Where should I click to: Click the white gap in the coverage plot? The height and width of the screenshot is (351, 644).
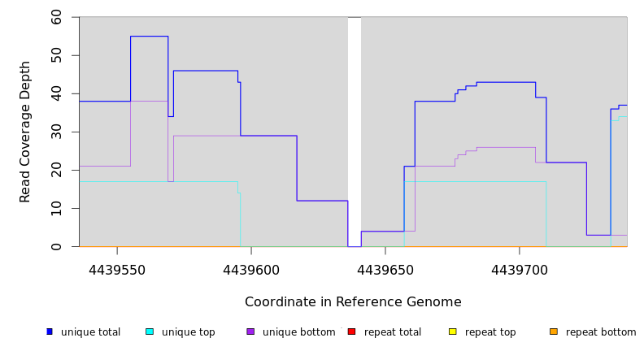(x=355, y=130)
